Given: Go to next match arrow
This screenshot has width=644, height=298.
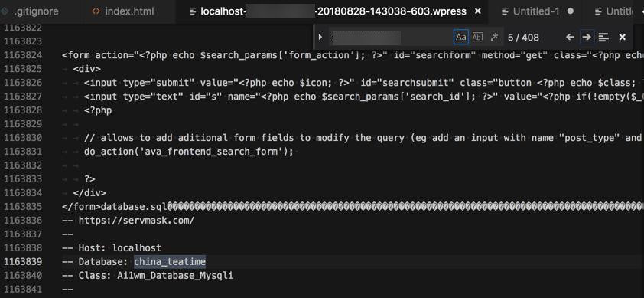Looking at the screenshot, I should 587,38.
